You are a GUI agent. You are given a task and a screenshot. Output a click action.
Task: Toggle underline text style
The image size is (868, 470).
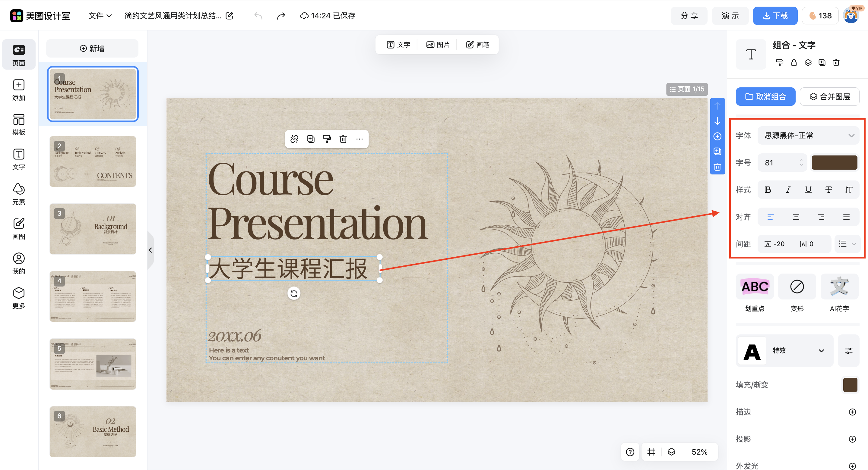[x=808, y=190]
